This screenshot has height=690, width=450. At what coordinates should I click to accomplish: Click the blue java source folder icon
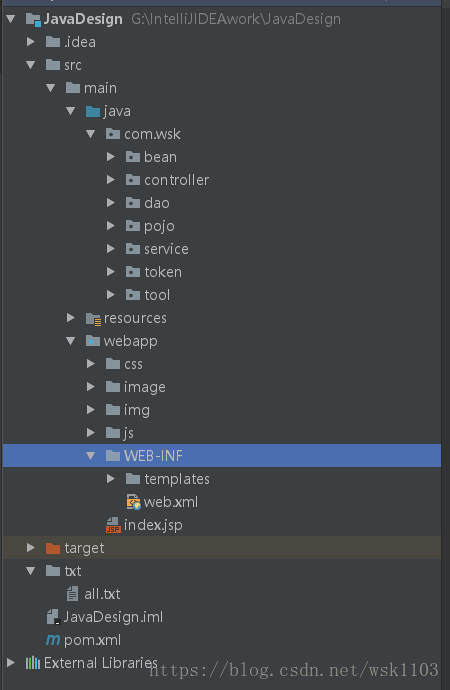pos(93,111)
